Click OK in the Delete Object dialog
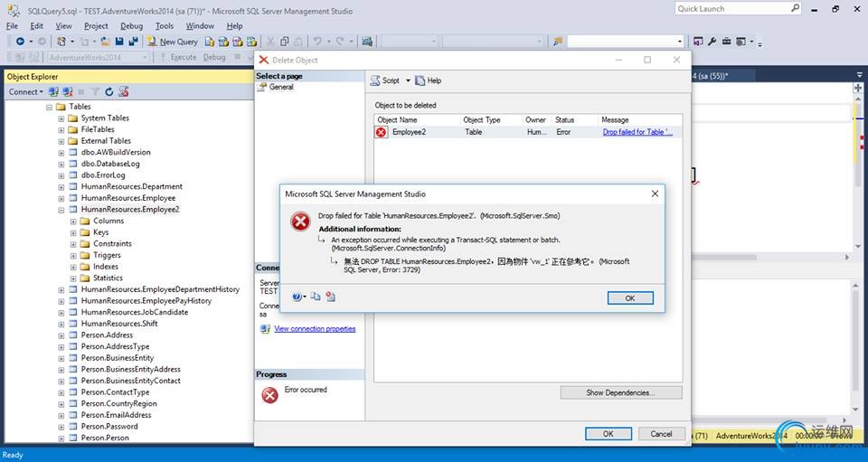This screenshot has height=462, width=868. click(x=609, y=434)
